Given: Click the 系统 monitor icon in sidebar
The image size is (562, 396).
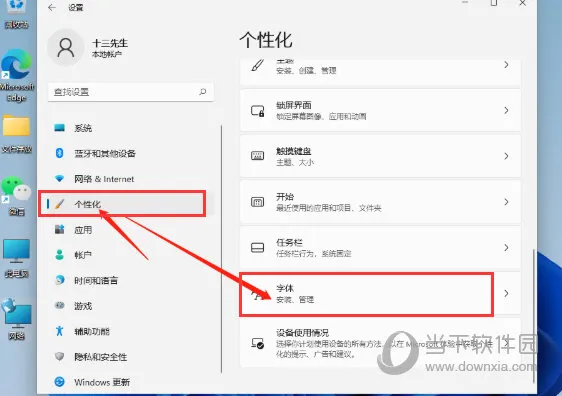Looking at the screenshot, I should (x=59, y=128).
